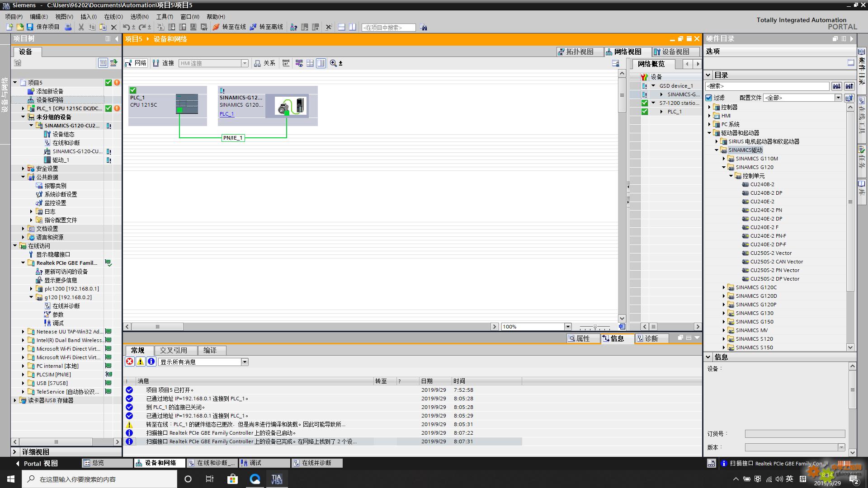Open the 属性 tab in inspector
868x488 pixels.
pyautogui.click(x=583, y=338)
